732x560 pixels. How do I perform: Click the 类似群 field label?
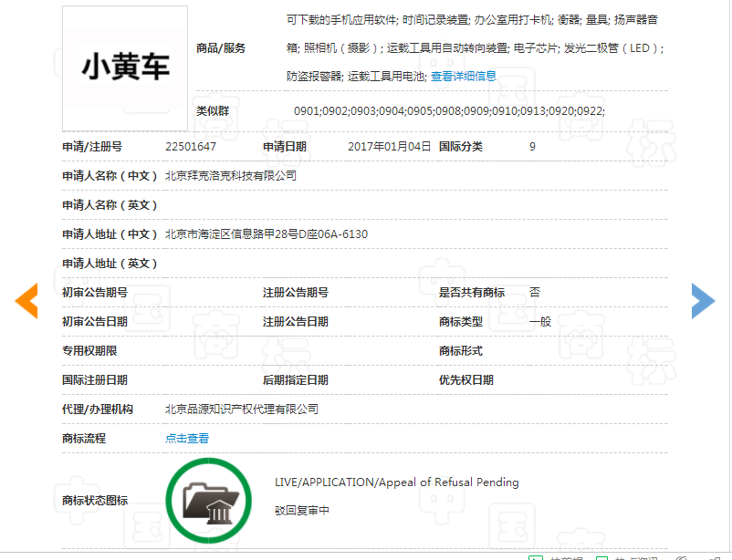click(213, 111)
